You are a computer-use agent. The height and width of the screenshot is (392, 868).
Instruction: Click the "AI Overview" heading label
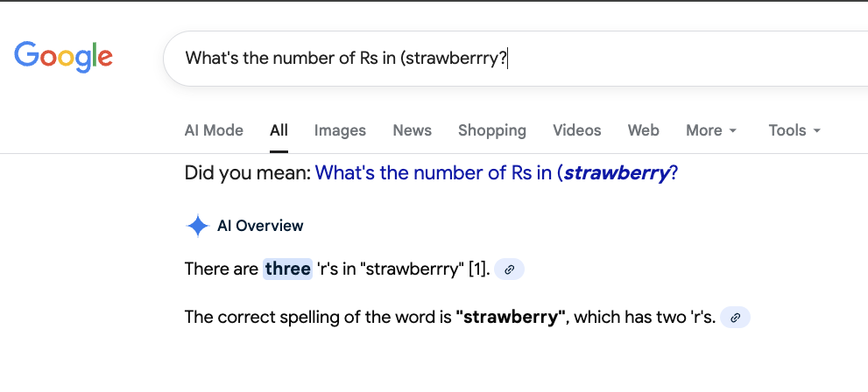pos(260,226)
